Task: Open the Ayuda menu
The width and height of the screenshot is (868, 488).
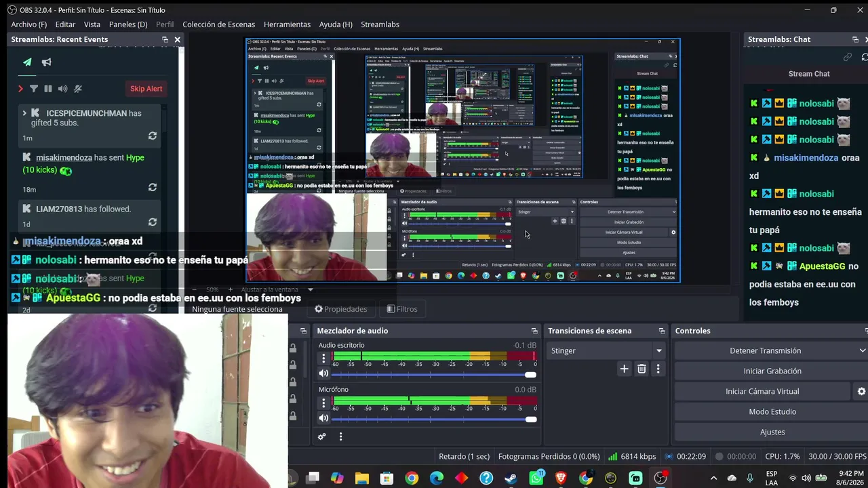Action: click(x=336, y=24)
